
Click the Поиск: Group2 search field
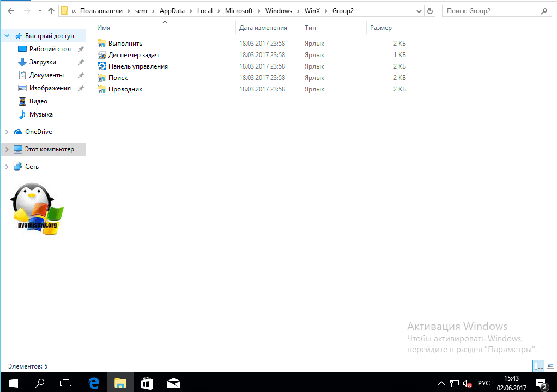[x=491, y=11]
